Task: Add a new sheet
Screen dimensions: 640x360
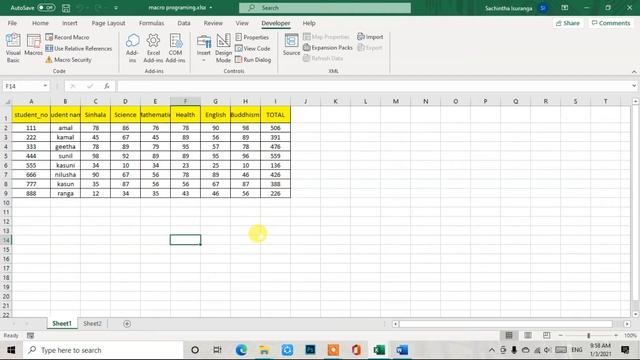Action: [x=127, y=324]
